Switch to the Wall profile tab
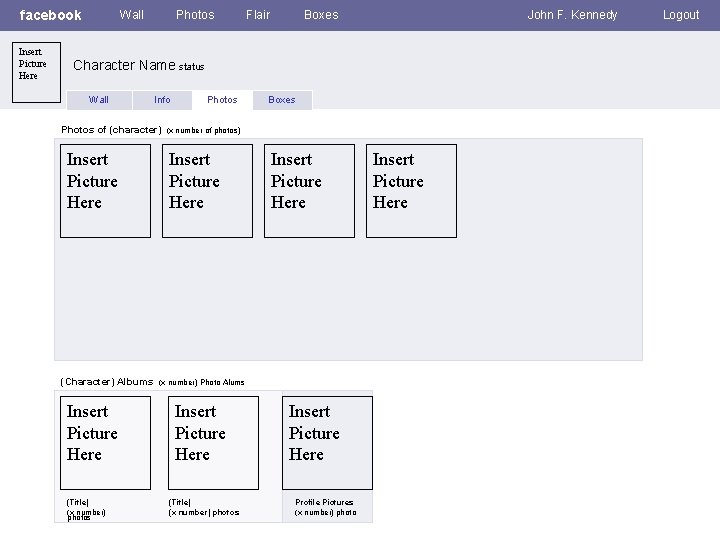The height and width of the screenshot is (540, 720). tap(99, 100)
